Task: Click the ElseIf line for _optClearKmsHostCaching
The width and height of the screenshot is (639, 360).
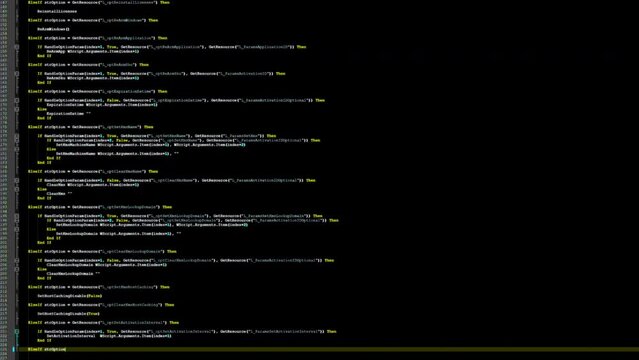Action: (101, 305)
